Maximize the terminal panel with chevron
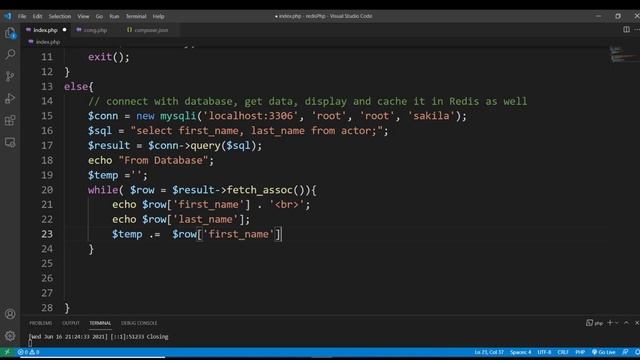 click(627, 323)
